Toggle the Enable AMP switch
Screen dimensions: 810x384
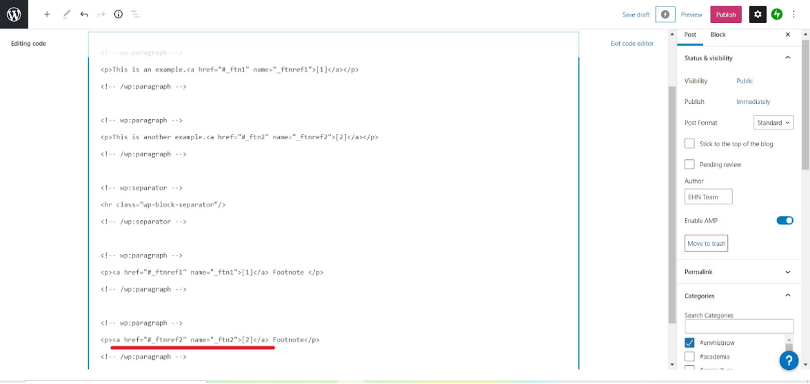coord(785,221)
